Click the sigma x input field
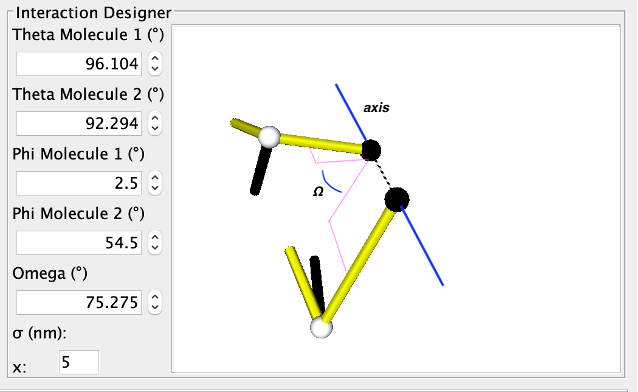The width and height of the screenshot is (638, 392). coord(79,362)
